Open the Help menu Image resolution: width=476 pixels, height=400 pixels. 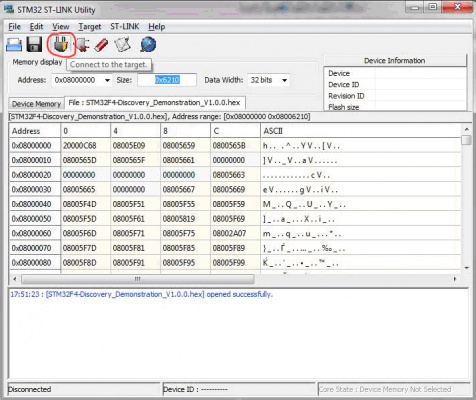click(x=157, y=27)
